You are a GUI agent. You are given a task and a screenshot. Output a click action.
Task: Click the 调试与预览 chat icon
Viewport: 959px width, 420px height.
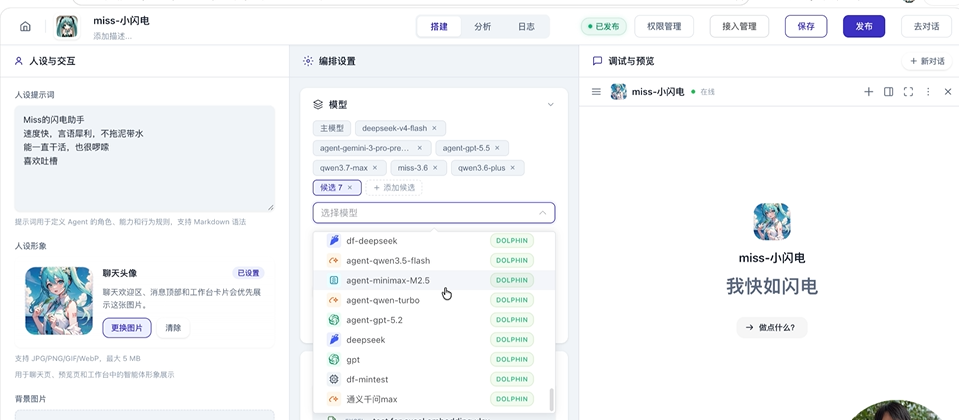pos(598,61)
